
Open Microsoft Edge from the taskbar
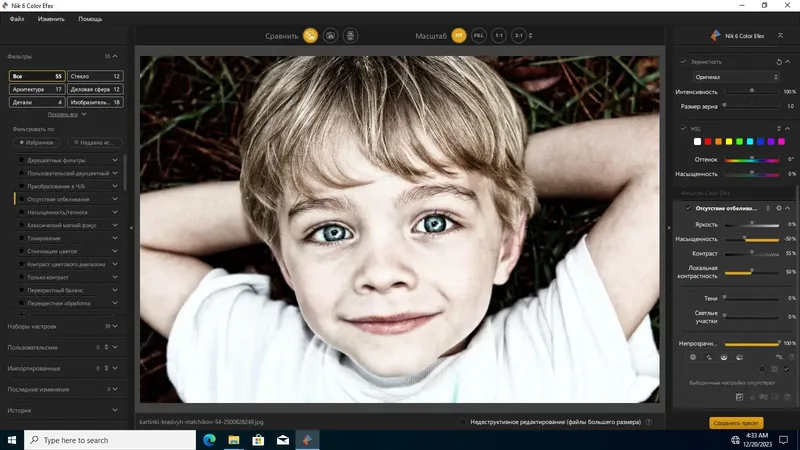[x=209, y=440]
